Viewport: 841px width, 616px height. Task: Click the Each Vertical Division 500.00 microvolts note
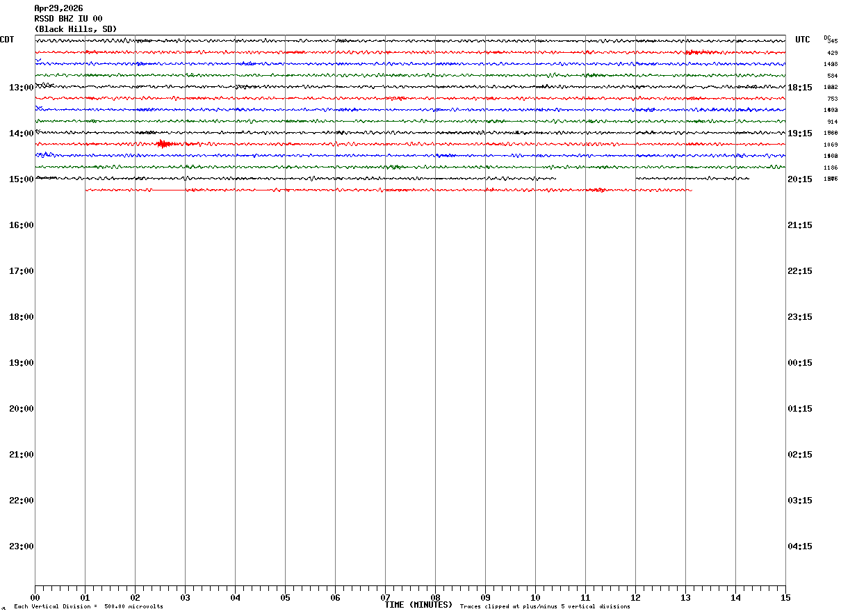click(88, 607)
